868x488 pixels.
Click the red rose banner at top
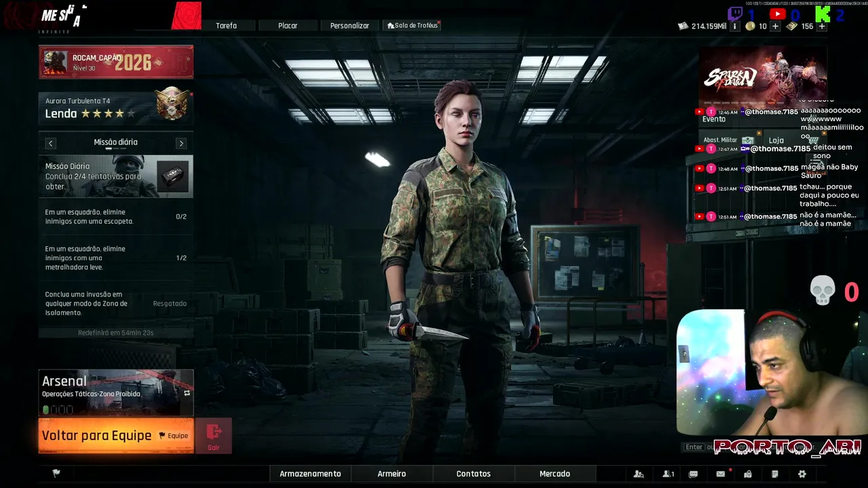(x=186, y=16)
